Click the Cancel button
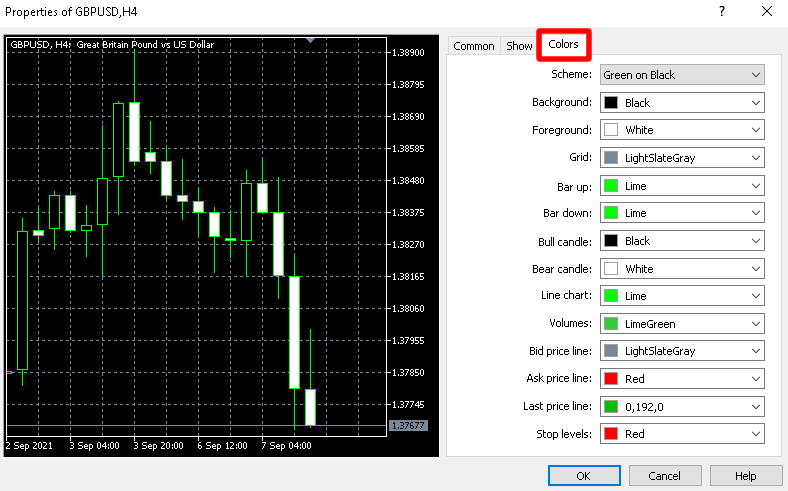 coord(665,476)
